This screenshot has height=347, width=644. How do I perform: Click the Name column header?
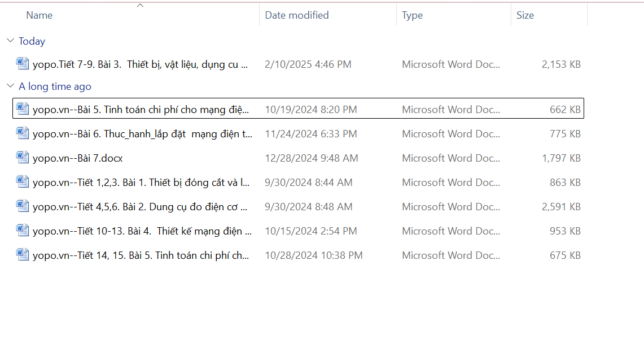(40, 15)
